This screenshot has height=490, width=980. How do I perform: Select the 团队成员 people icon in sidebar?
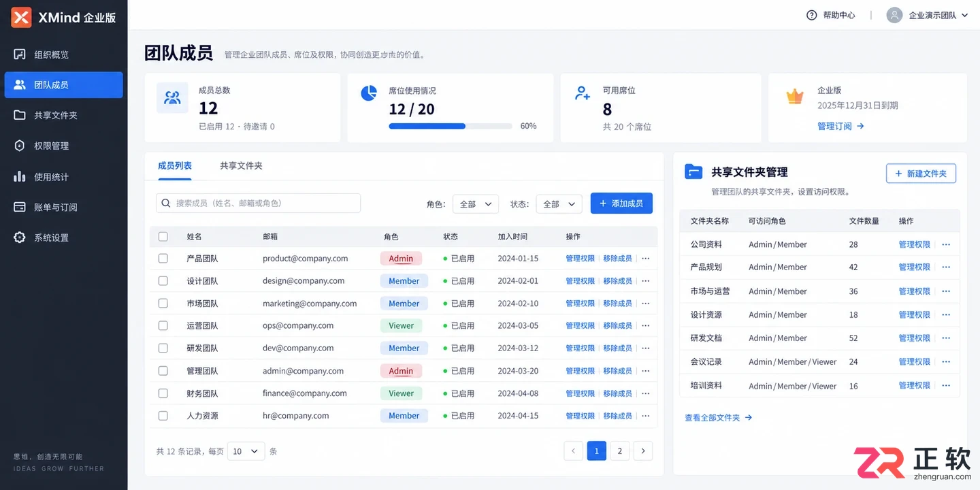coord(20,85)
